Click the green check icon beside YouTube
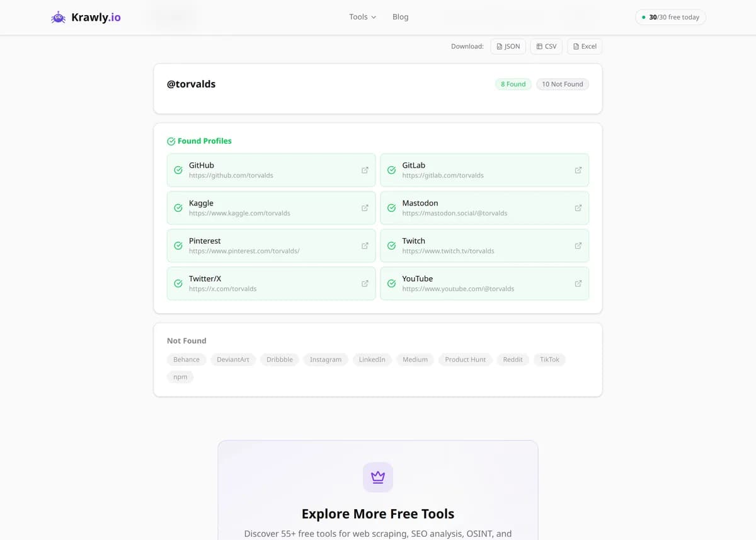 [391, 284]
